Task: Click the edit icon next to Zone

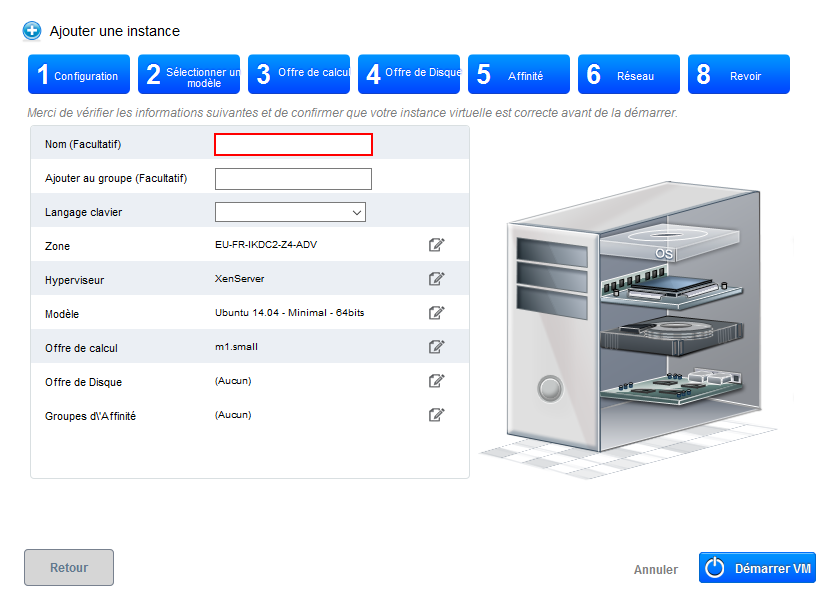Action: tap(436, 245)
